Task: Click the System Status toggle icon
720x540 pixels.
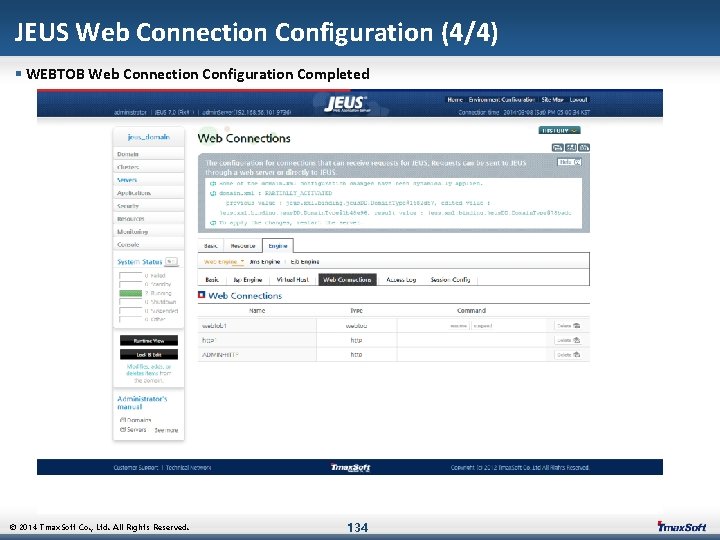Action: [171, 261]
